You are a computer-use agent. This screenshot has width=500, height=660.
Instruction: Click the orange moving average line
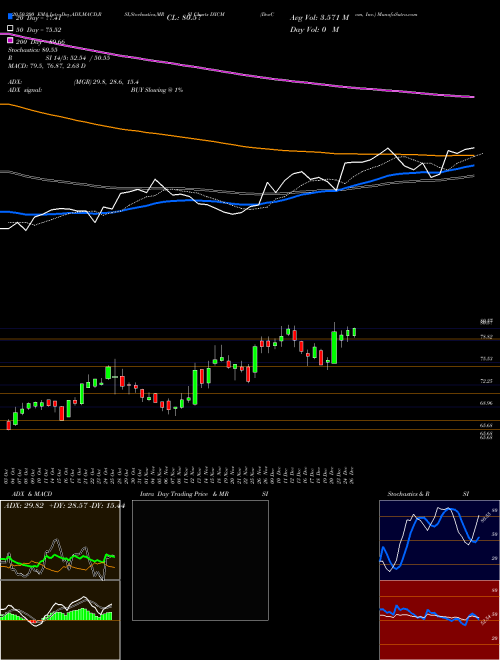[236, 144]
